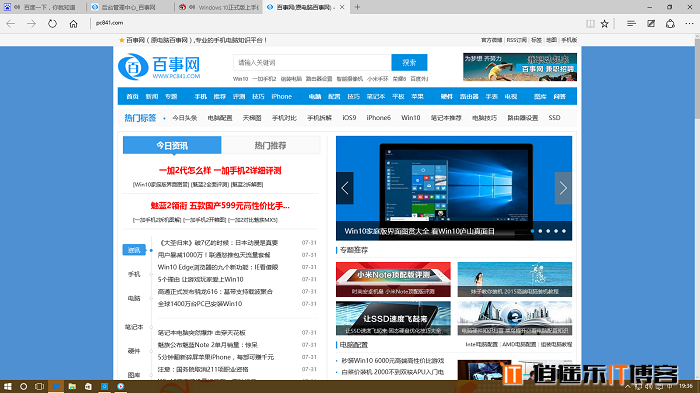Image resolution: width=700 pixels, height=393 pixels.
Task: Click the browser forward arrow
Action: coord(31,24)
